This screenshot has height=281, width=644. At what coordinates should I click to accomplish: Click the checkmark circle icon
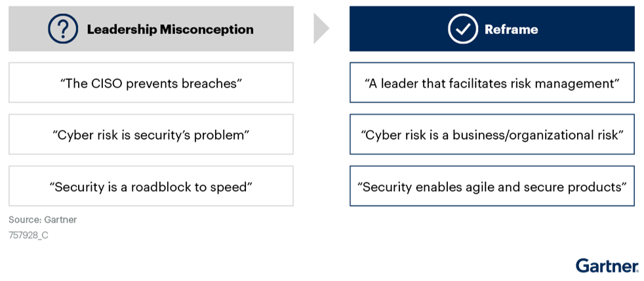click(463, 29)
